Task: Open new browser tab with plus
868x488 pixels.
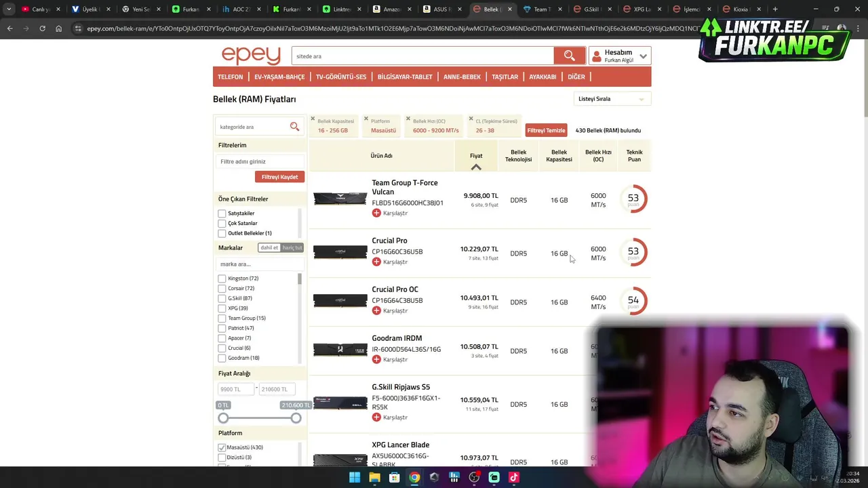Action: point(775,9)
